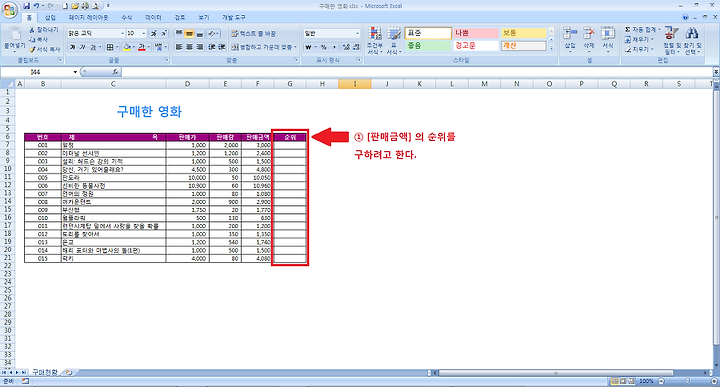Merge and center cells 병합하고 가운데 맞춤
The image size is (720, 387).
pos(264,47)
